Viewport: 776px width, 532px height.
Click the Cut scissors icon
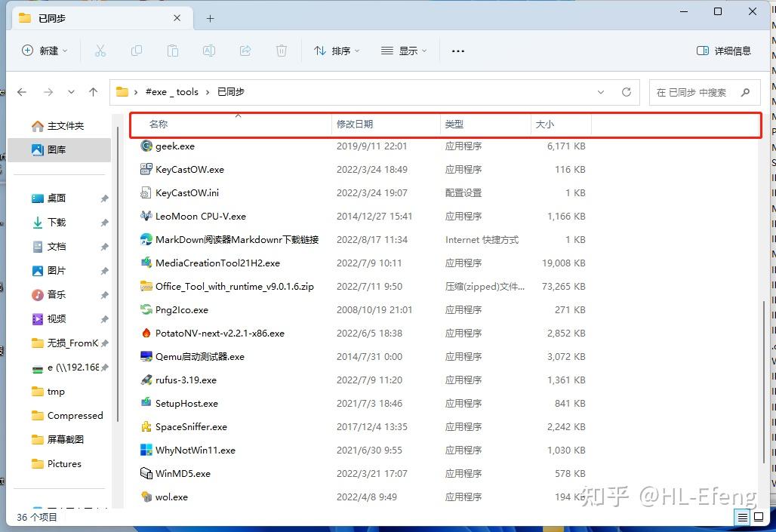(x=100, y=51)
